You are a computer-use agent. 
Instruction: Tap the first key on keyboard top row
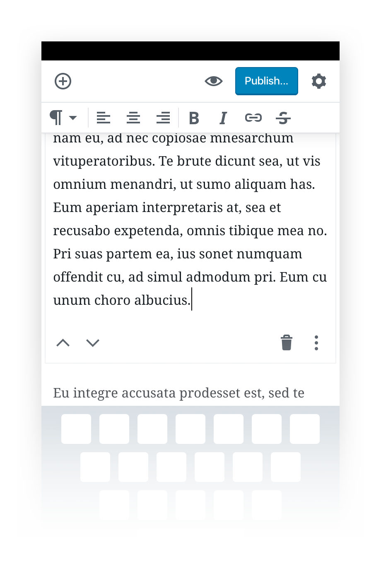click(x=76, y=429)
